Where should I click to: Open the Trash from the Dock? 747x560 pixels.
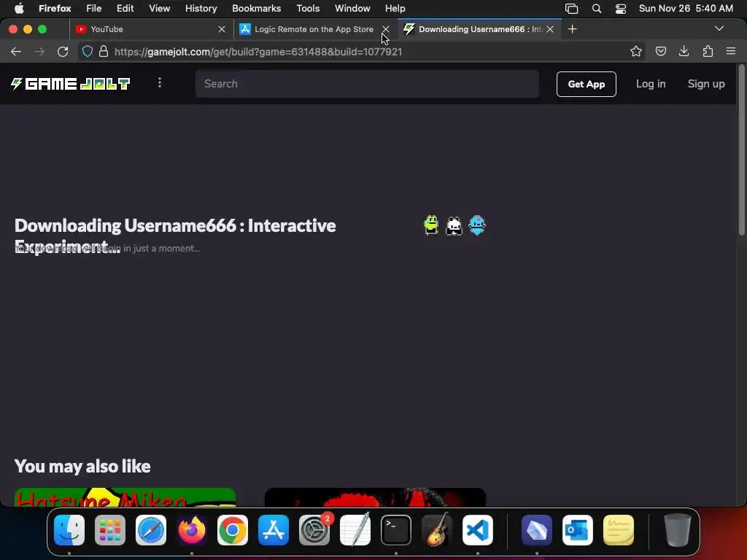[678, 530]
